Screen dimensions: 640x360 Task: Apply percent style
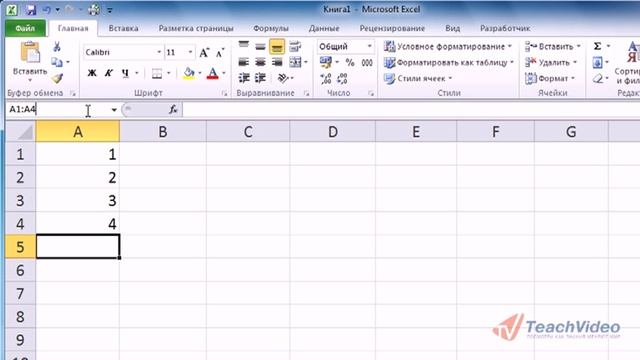[x=350, y=62]
